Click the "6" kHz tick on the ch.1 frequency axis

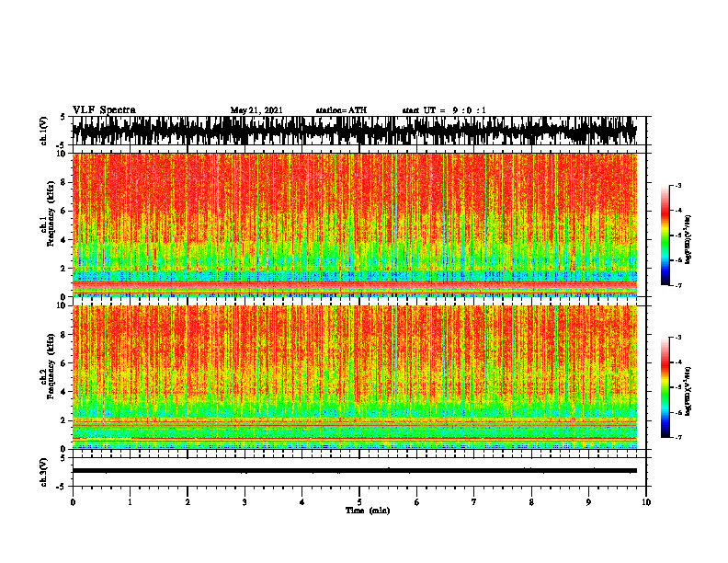(63, 211)
